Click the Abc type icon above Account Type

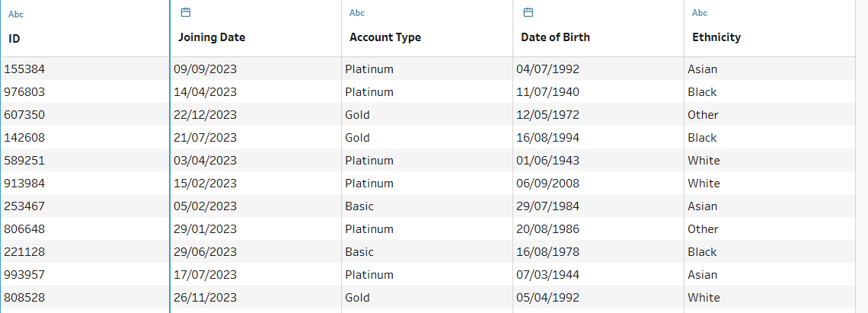[357, 13]
